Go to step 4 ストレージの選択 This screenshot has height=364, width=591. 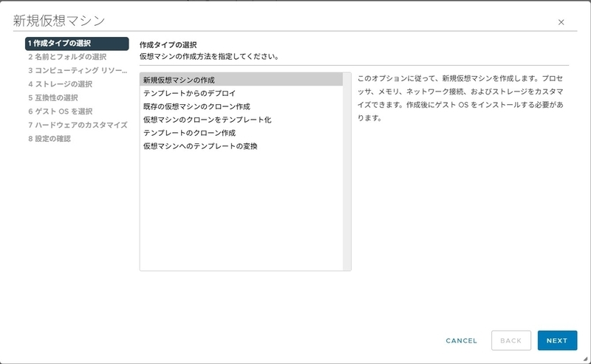tap(61, 84)
